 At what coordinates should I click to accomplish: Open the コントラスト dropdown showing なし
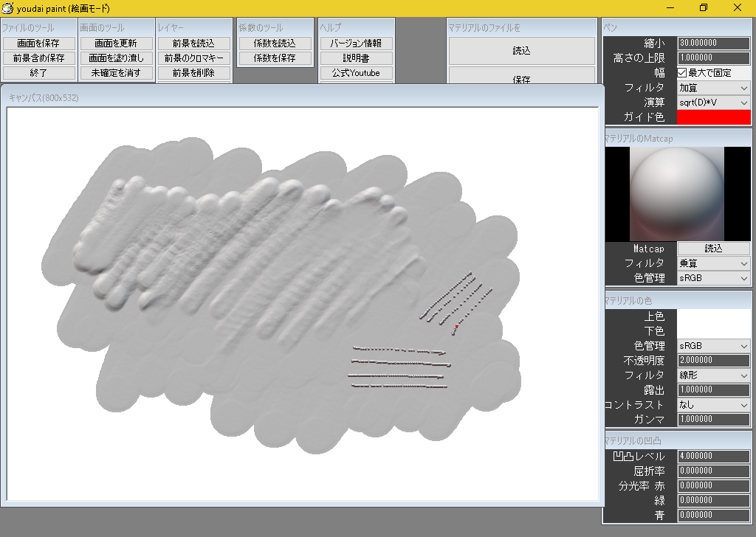point(713,404)
